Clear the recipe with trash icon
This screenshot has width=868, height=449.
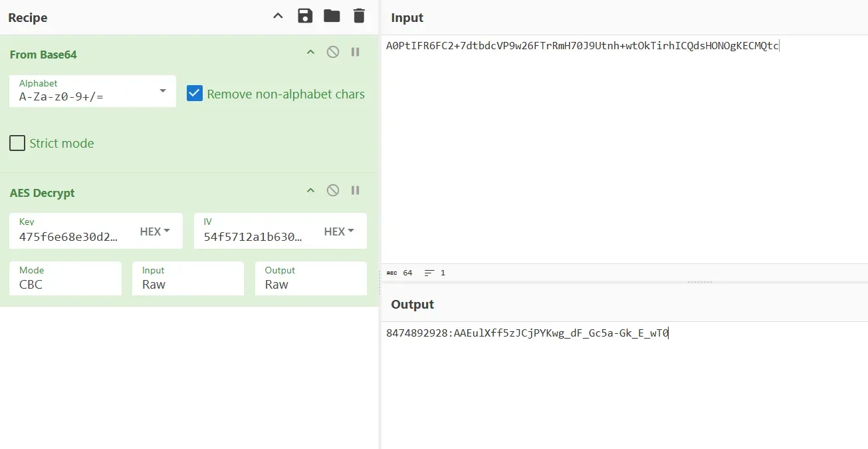pyautogui.click(x=359, y=16)
